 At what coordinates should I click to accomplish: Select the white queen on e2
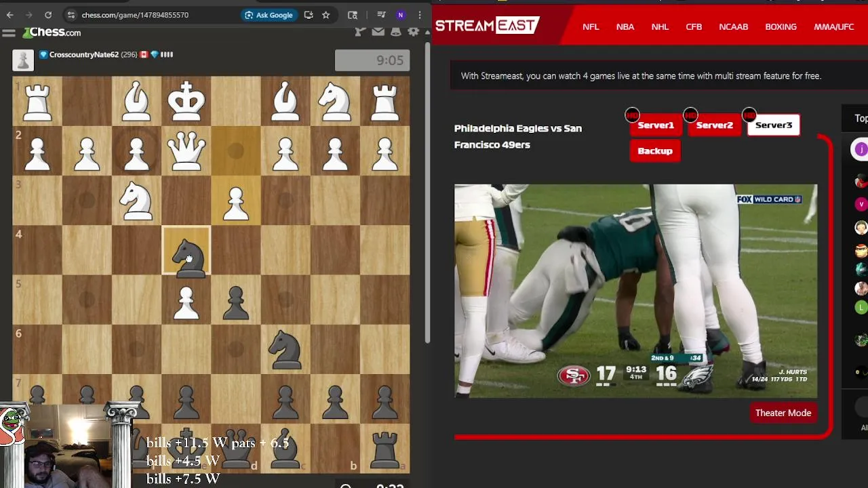[x=186, y=151]
